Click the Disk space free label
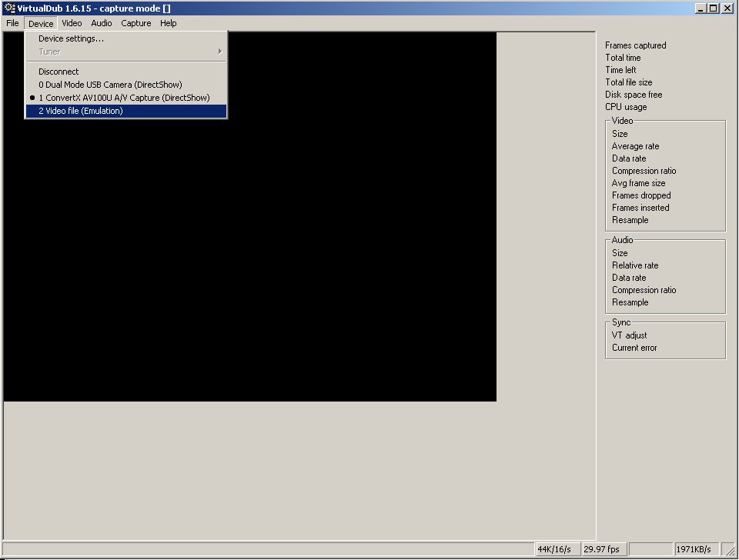The image size is (739, 560). pyautogui.click(x=634, y=95)
